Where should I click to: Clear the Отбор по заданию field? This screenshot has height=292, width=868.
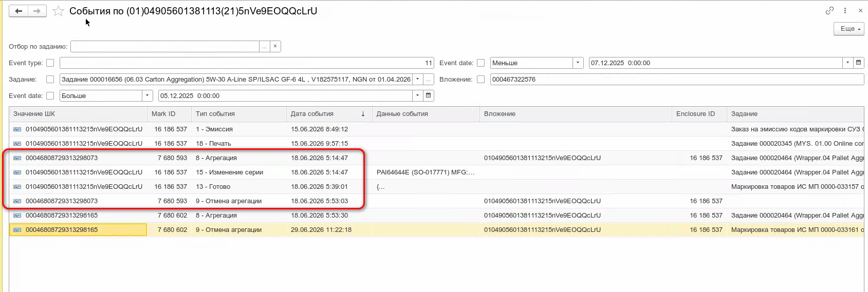pos(275,46)
